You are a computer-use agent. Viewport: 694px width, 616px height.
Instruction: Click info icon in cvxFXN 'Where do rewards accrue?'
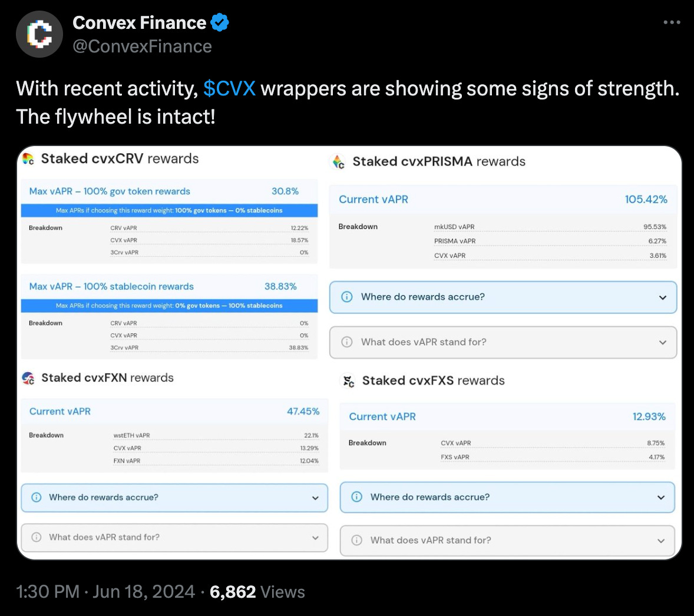(x=37, y=498)
